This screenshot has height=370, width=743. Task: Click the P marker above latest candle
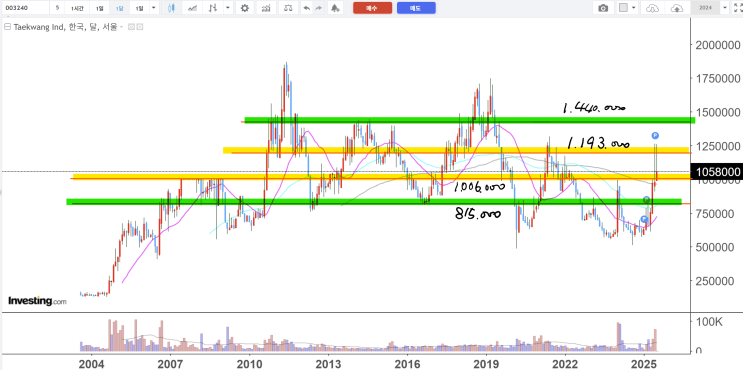(x=655, y=135)
